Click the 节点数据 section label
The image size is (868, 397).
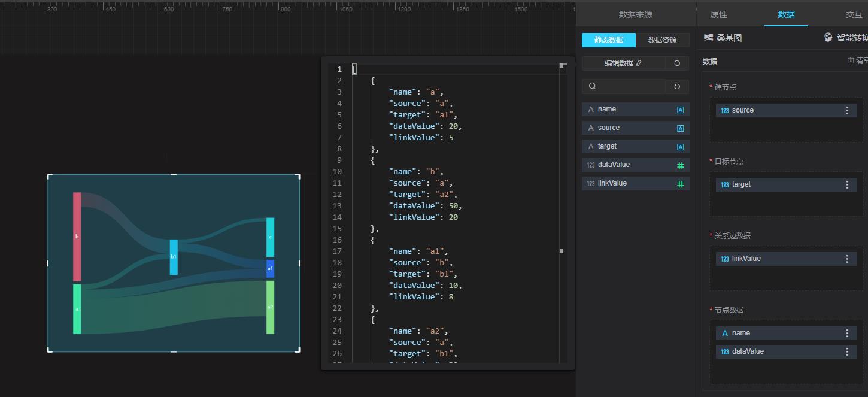tap(729, 310)
